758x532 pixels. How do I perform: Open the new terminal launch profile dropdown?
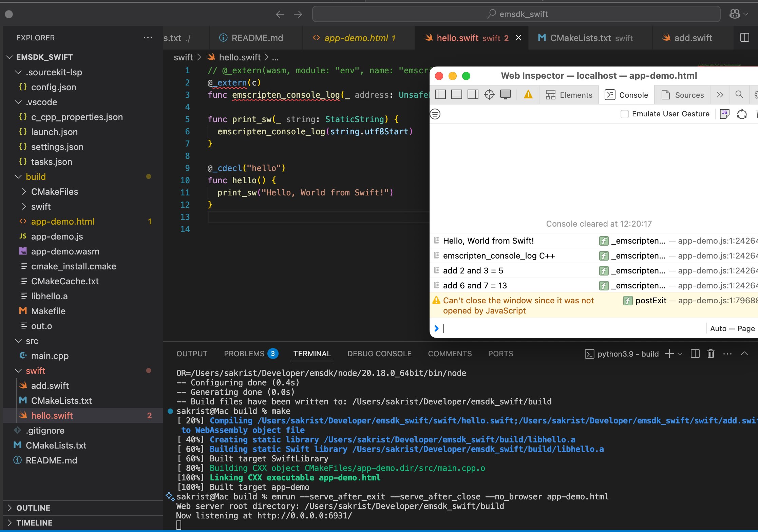pyautogui.click(x=680, y=354)
